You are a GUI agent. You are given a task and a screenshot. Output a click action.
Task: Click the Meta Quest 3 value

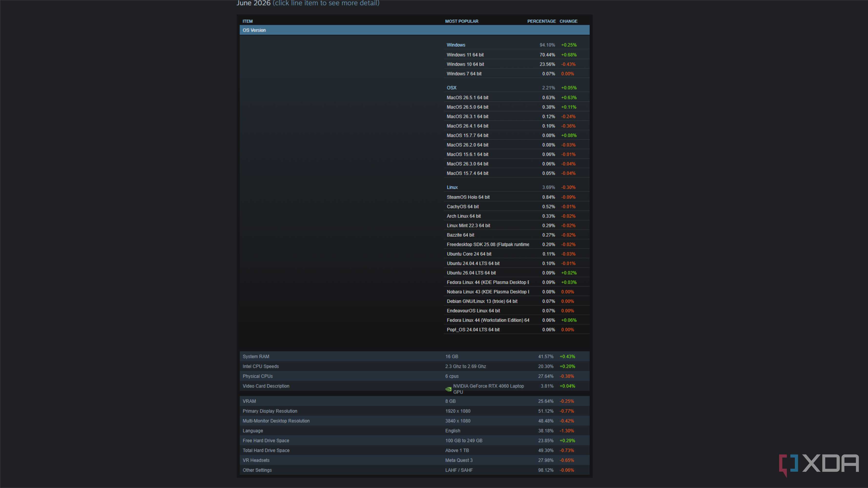click(459, 460)
